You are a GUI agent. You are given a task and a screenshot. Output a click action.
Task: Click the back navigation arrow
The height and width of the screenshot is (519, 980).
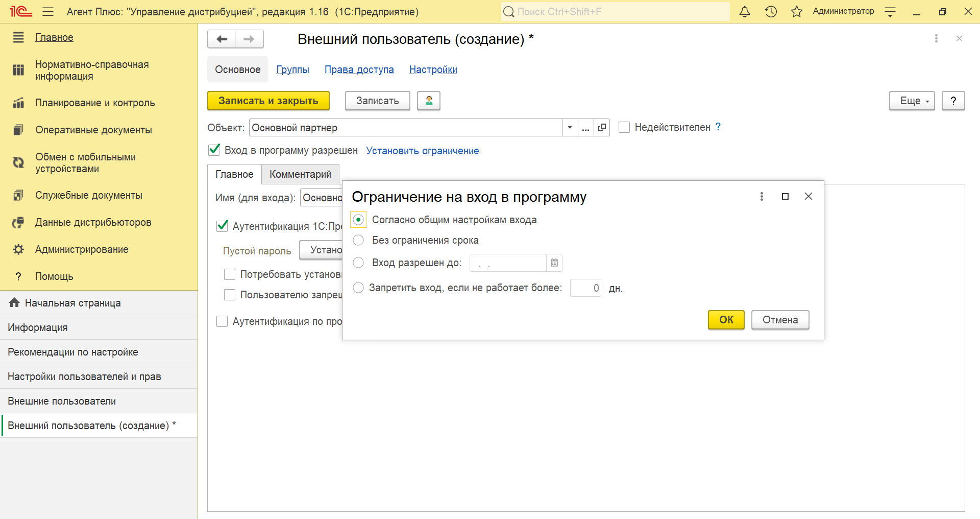[222, 39]
